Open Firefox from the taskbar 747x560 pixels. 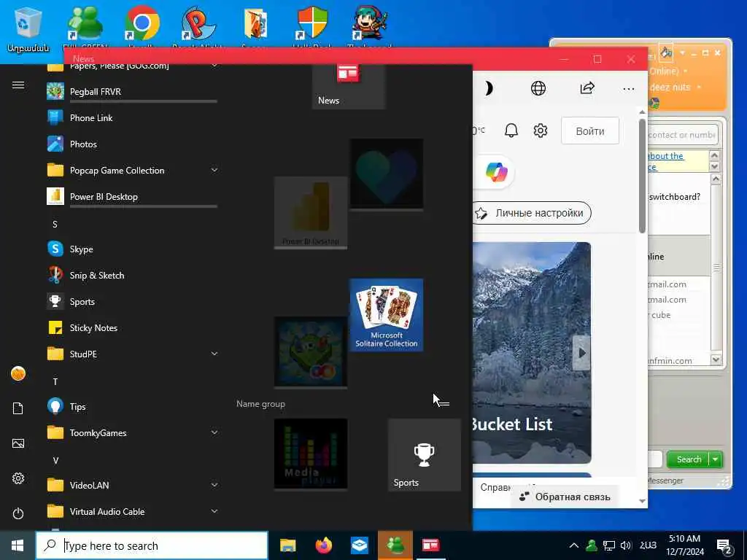pyautogui.click(x=323, y=545)
